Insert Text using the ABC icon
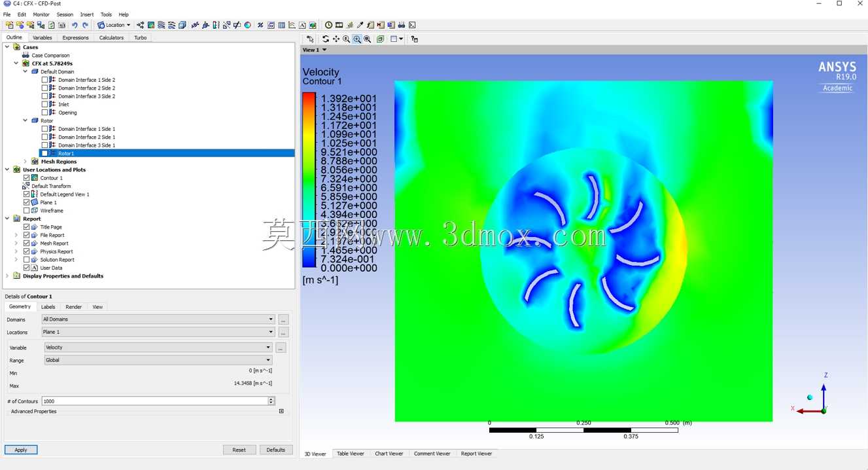The width and height of the screenshot is (868, 470). click(x=195, y=25)
